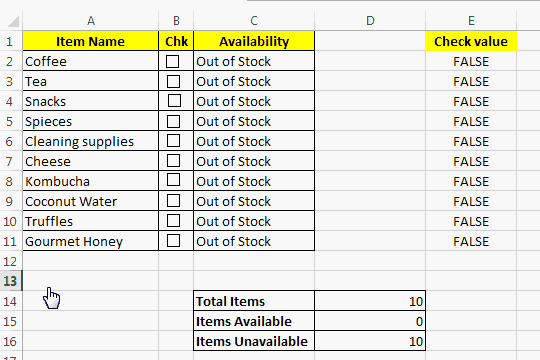Select the Items Unavailable value cell
The image size is (540, 360).
coord(370,341)
